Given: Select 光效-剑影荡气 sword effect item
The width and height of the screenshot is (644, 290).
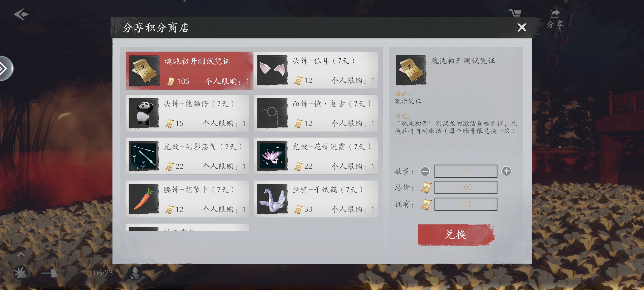Looking at the screenshot, I should tap(187, 156).
